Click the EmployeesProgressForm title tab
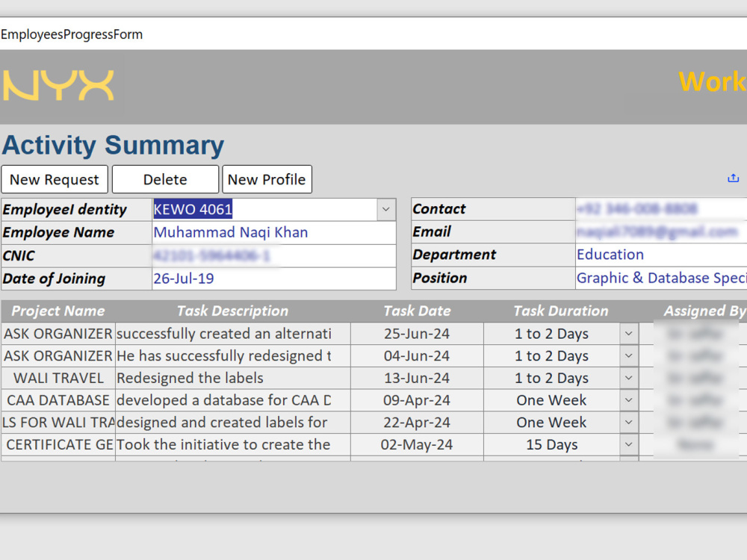This screenshot has width=747, height=560. pyautogui.click(x=72, y=34)
